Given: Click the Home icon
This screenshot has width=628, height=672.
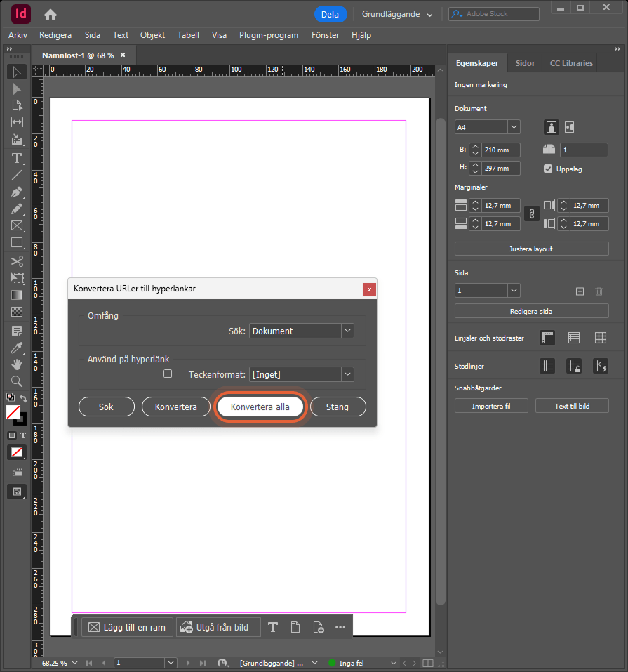Looking at the screenshot, I should (x=51, y=15).
